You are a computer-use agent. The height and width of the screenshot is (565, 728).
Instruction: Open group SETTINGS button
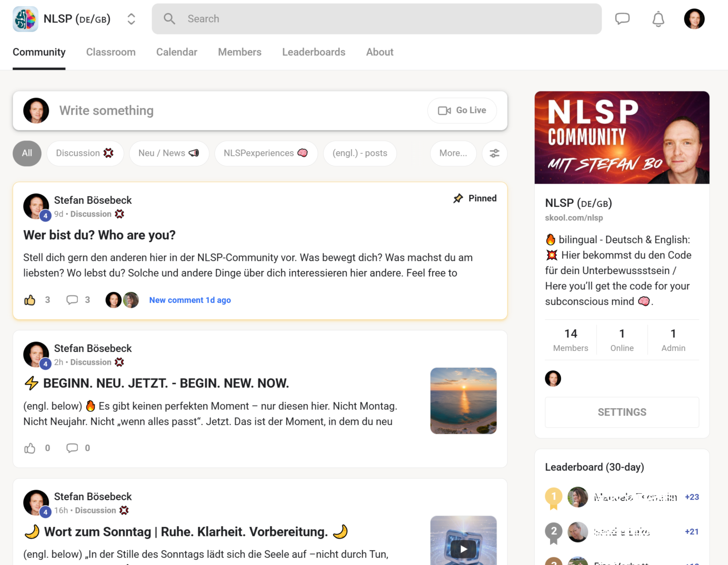(622, 412)
